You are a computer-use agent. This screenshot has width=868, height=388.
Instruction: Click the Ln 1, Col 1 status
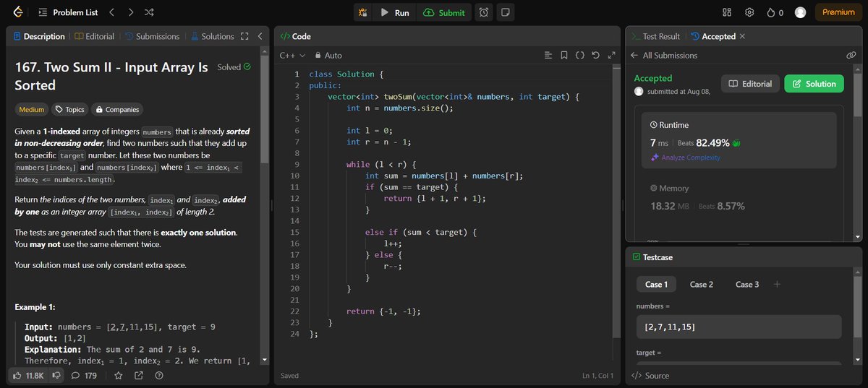click(597, 376)
